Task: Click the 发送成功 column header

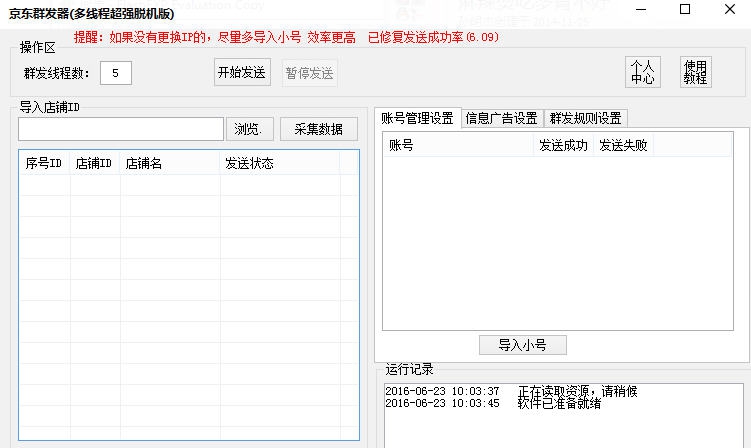Action: coord(564,145)
